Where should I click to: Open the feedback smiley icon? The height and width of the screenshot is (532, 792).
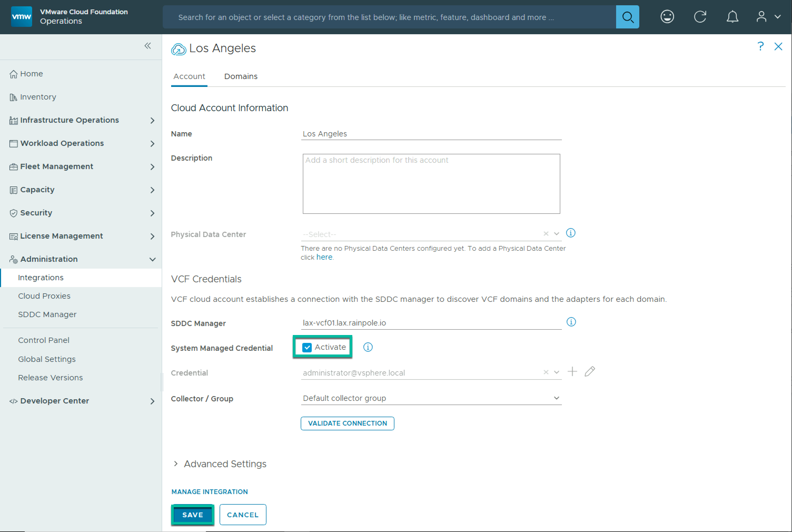click(667, 17)
